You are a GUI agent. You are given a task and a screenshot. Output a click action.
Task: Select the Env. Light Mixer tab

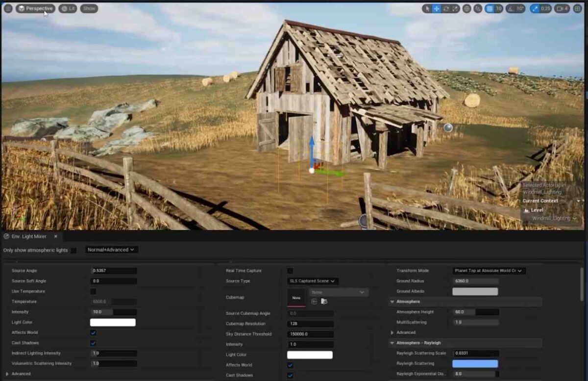(28, 236)
